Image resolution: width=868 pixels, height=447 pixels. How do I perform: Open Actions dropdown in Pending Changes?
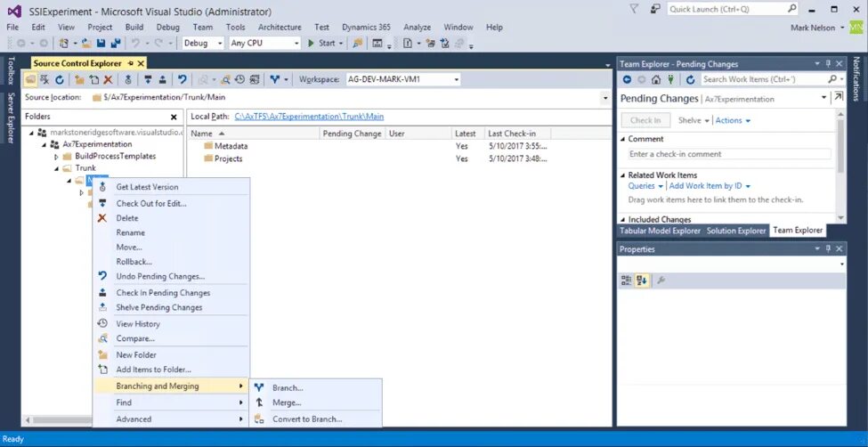click(x=733, y=120)
